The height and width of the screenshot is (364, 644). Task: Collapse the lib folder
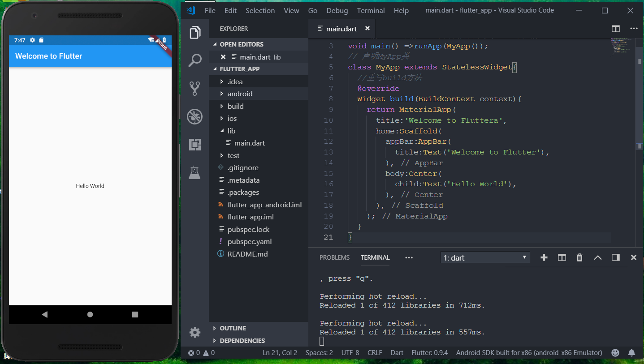click(x=231, y=131)
